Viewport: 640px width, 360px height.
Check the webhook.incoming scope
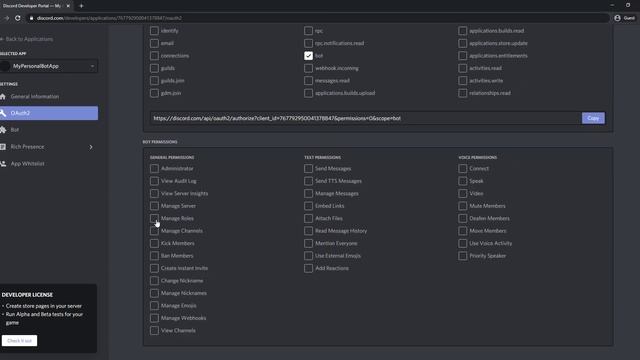click(x=309, y=68)
